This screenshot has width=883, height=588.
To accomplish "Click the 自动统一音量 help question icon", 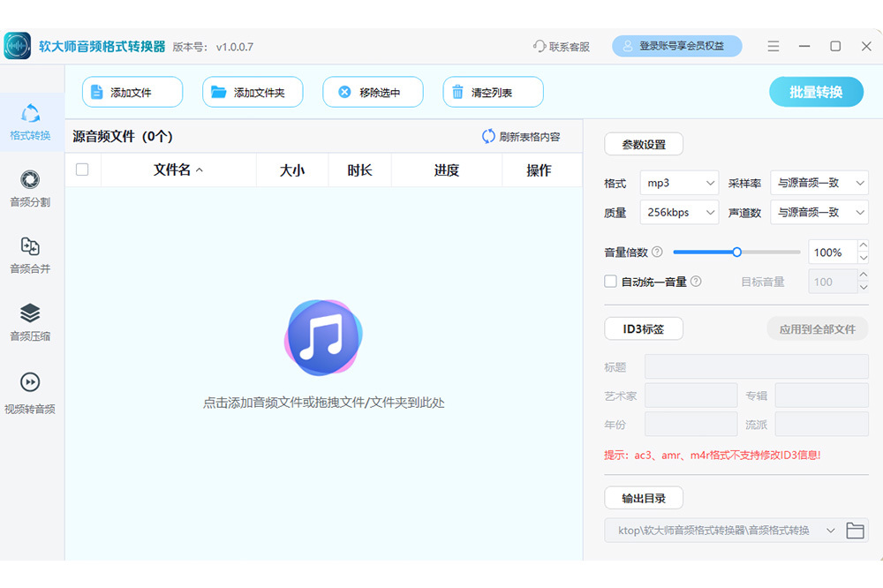I will coord(696,281).
